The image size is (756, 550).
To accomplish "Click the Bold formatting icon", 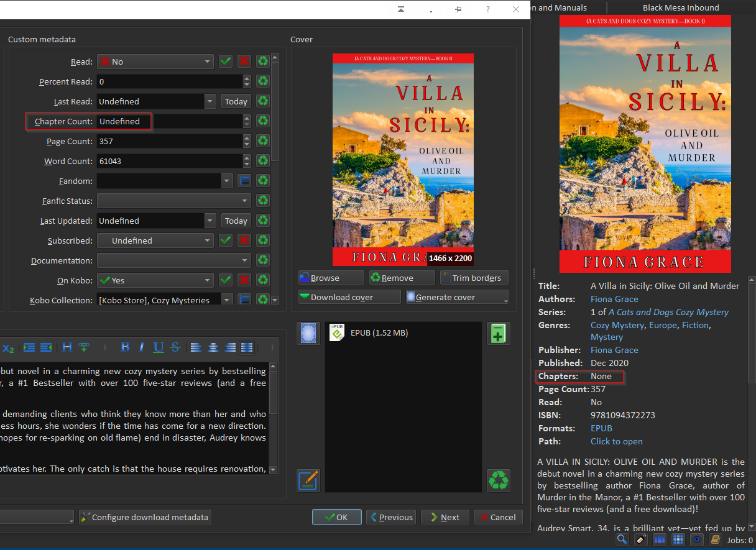I will [x=125, y=347].
